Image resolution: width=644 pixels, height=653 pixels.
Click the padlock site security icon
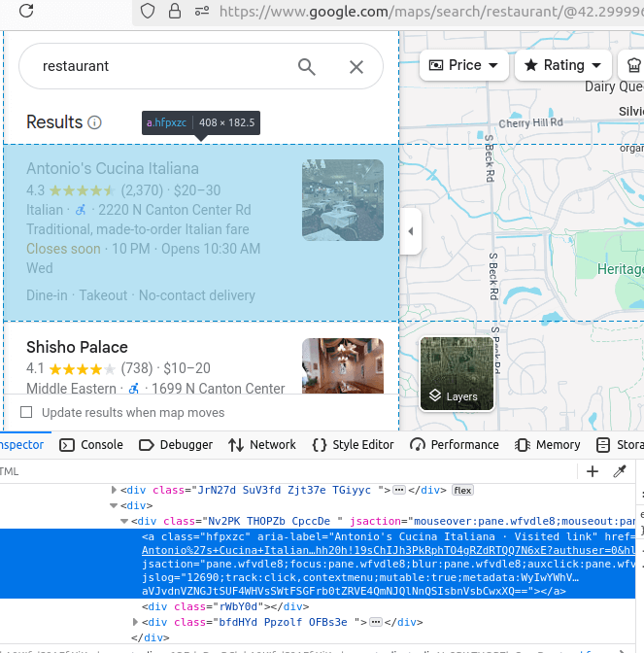pos(175,12)
